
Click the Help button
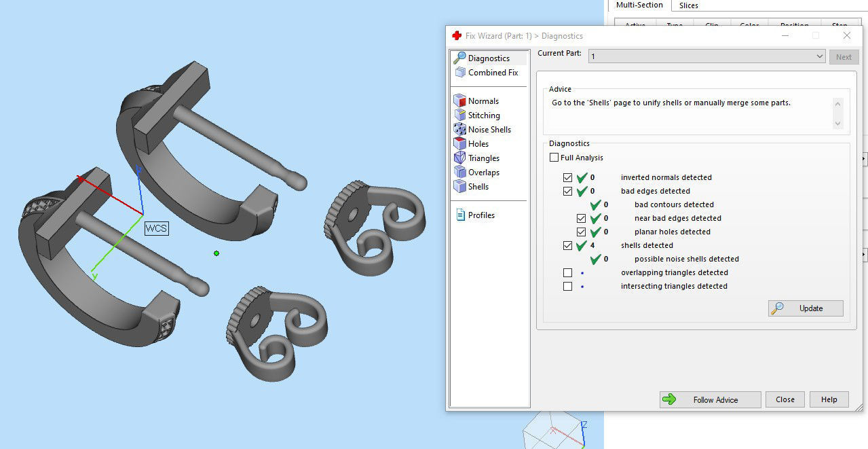(x=829, y=399)
